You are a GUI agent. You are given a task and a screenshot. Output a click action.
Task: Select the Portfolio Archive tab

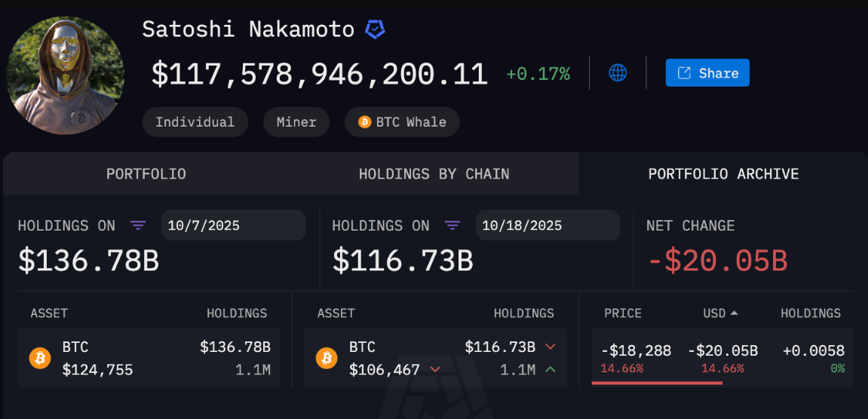(723, 174)
